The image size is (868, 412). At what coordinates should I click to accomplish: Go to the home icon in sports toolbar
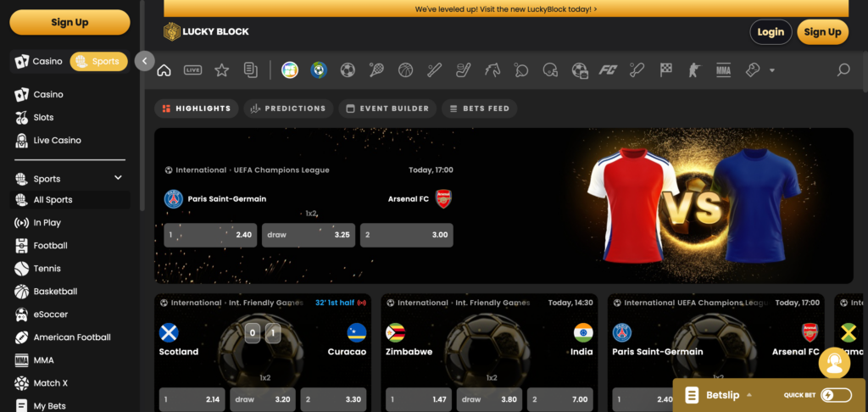164,70
